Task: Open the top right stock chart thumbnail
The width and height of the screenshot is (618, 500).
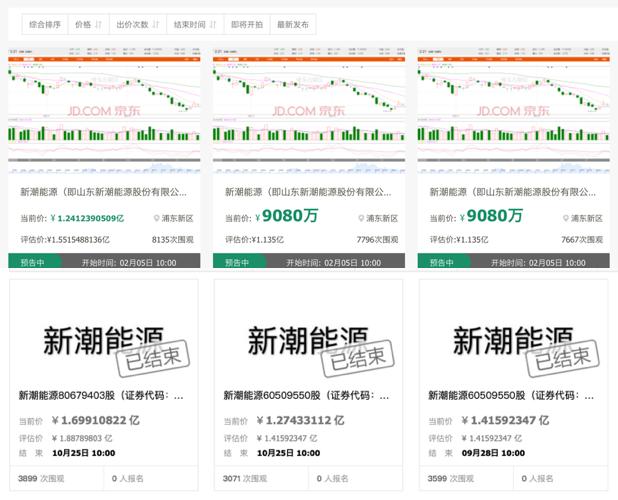Action: pyautogui.click(x=514, y=108)
